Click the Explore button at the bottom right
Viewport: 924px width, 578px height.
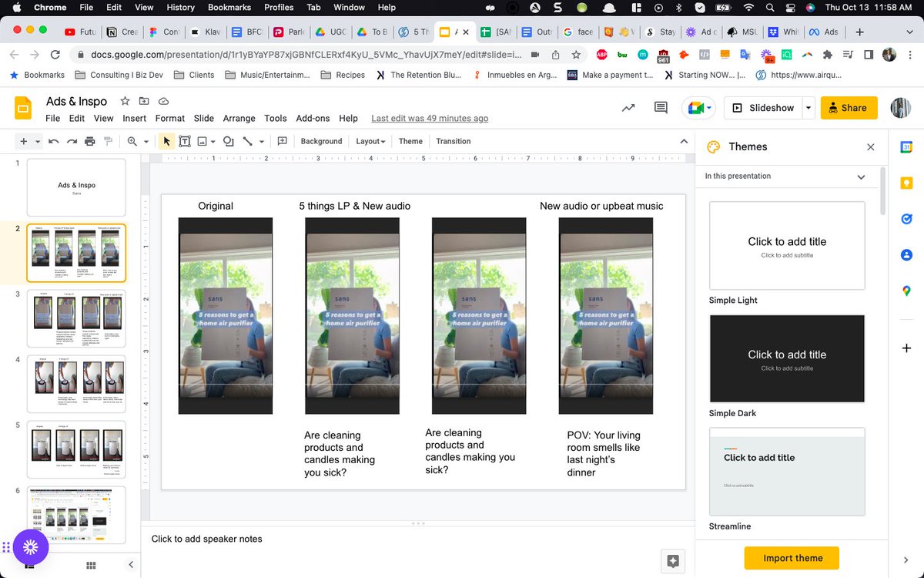tap(673, 561)
